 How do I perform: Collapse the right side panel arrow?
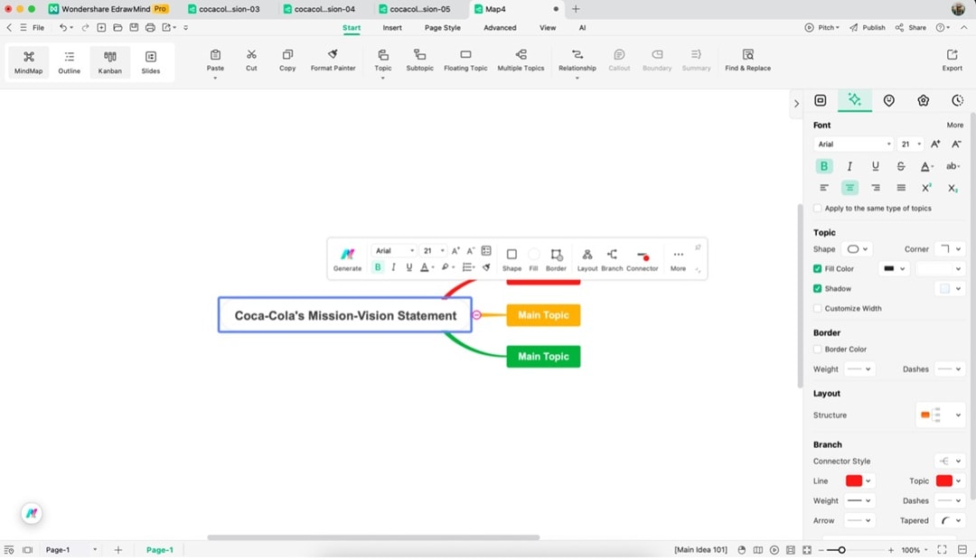point(796,103)
